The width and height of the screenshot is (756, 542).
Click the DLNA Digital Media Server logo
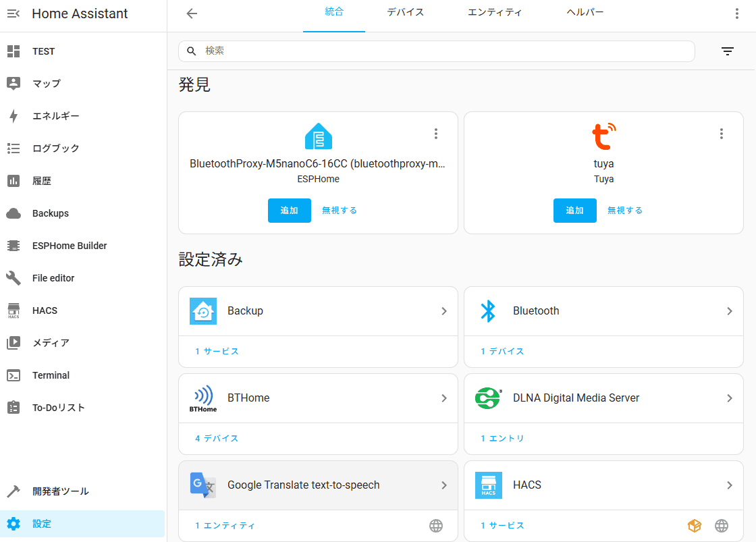coord(488,398)
